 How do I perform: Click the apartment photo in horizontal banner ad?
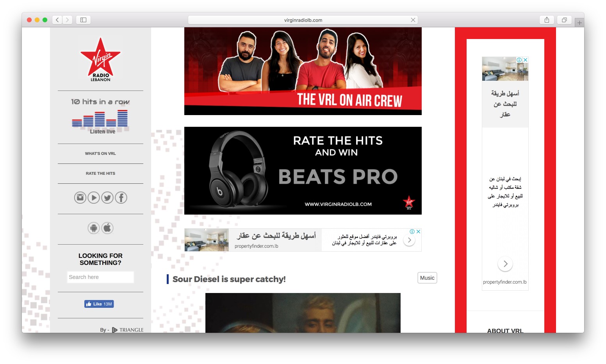pos(207,240)
